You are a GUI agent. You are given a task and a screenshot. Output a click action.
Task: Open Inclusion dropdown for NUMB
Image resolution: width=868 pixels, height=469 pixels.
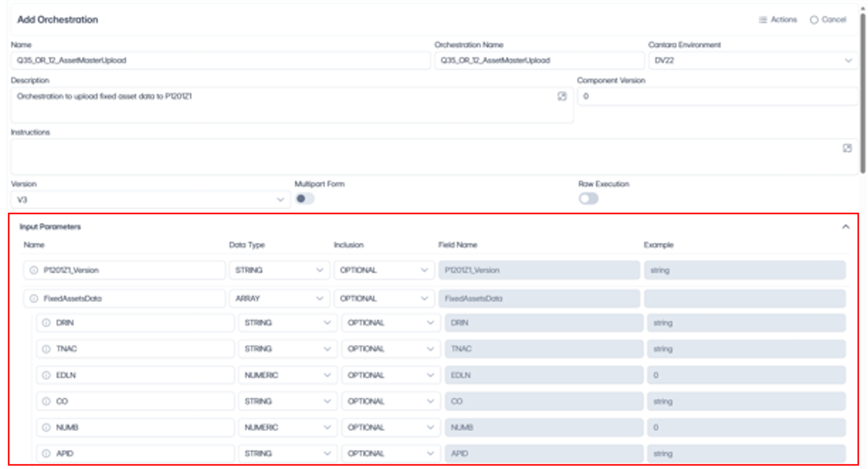(x=391, y=427)
